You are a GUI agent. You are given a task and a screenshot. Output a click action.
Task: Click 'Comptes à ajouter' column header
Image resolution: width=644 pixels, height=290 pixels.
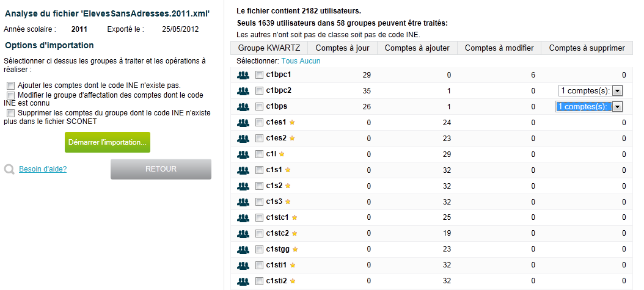[x=417, y=48]
